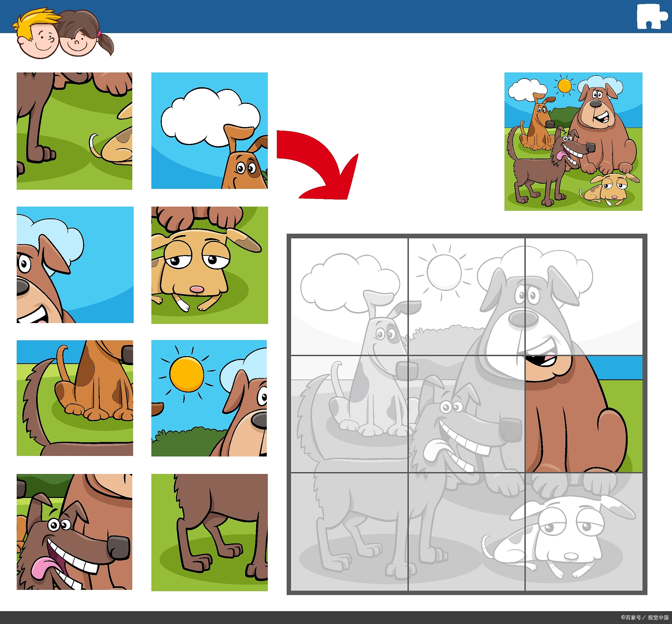The height and width of the screenshot is (624, 672).
Task: Select the piece with big dog's eye and ear
Action: click(75, 265)
